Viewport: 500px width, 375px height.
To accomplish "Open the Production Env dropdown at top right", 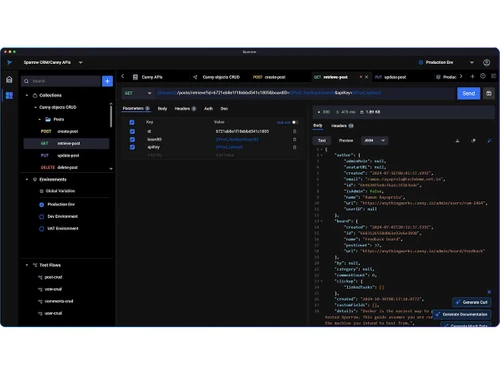I will tap(472, 62).
